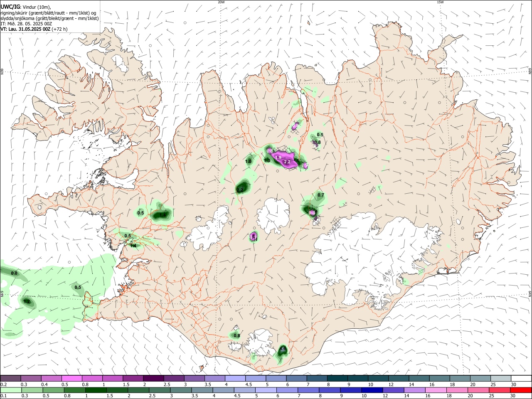Screen dimensions: 532x399
Task: Pick the bright pink snow swatch between 0.5 and 0.8
Action: 71,378
